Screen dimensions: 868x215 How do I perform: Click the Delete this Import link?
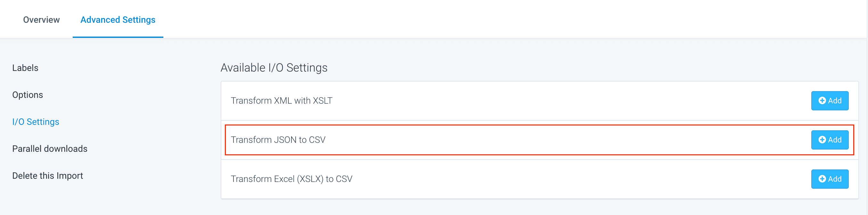pos(47,176)
